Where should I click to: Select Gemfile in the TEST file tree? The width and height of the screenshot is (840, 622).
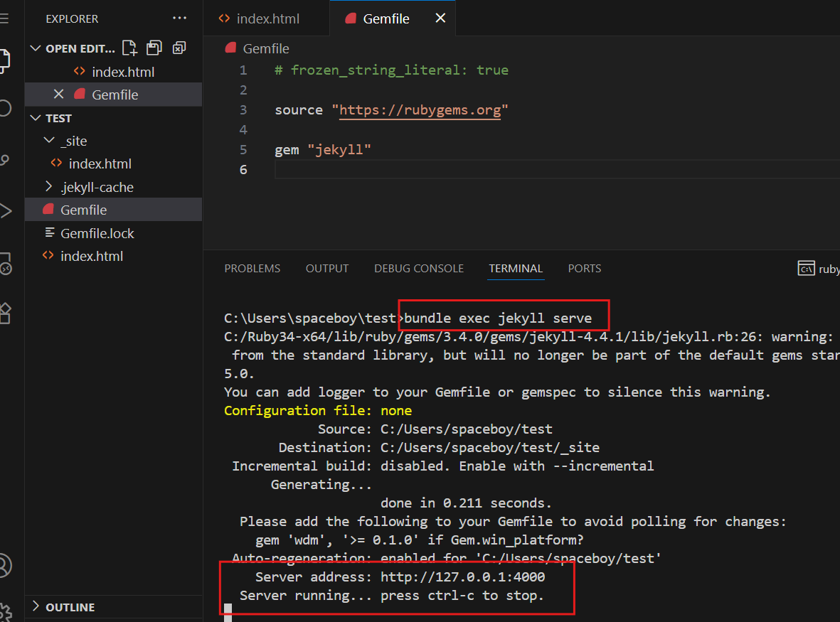(x=114, y=210)
